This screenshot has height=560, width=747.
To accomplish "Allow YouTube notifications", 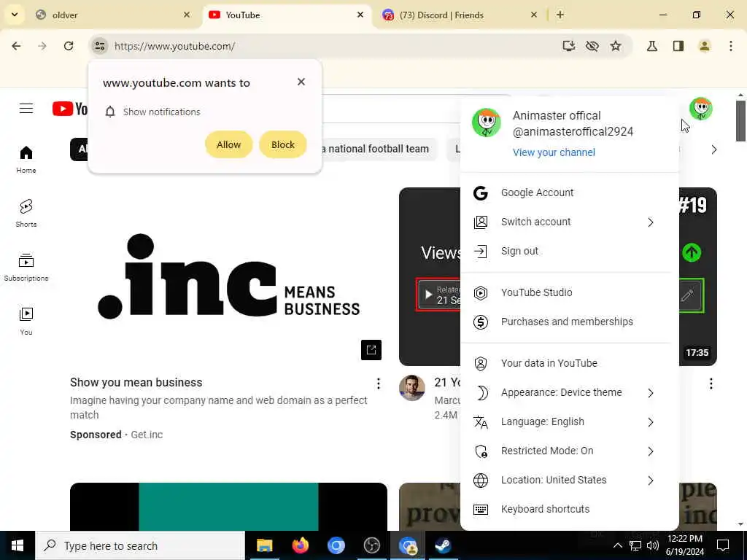I will 228,144.
